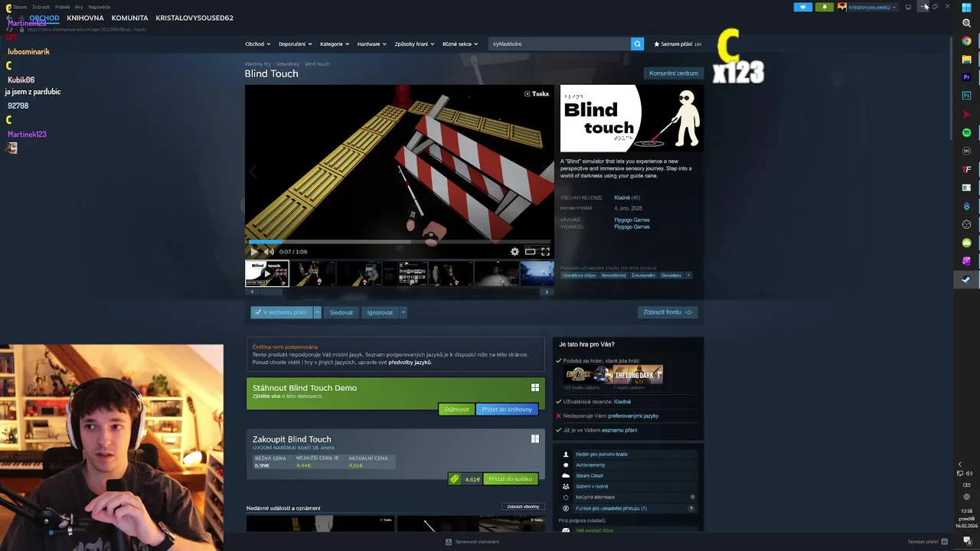Open Ignorovat dropdown arrow
980x551 pixels.
point(403,312)
